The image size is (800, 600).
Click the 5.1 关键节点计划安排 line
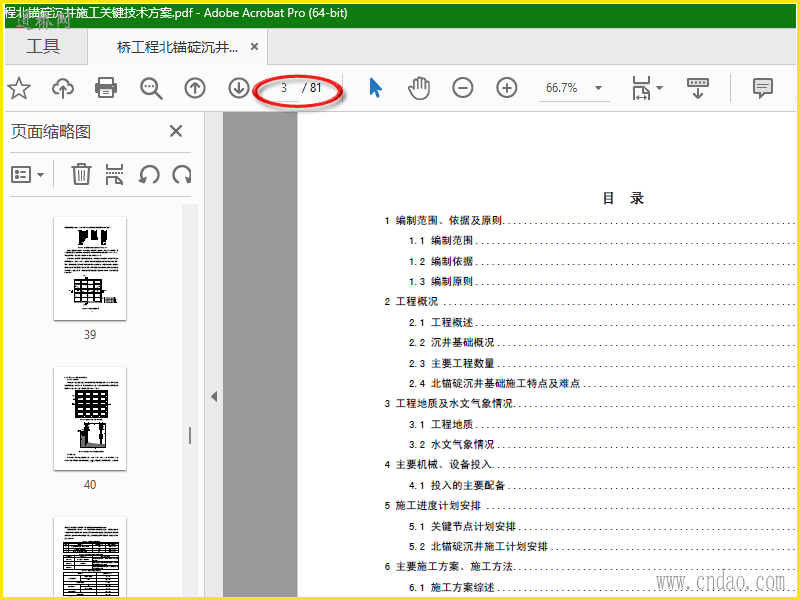(604, 526)
